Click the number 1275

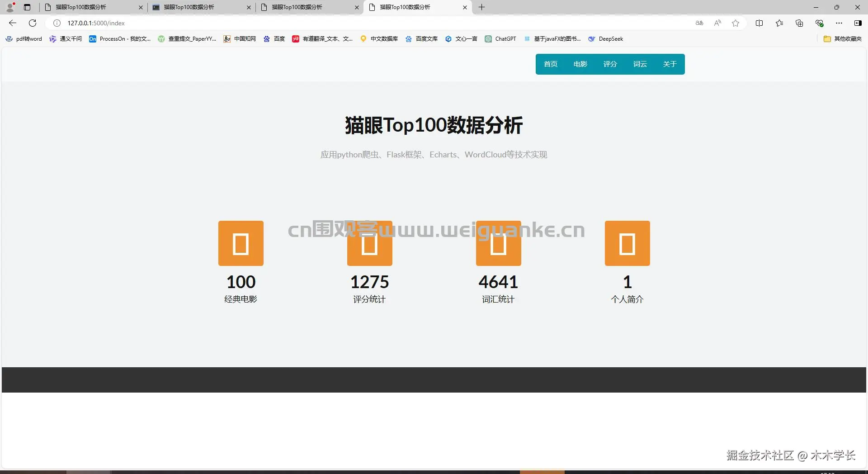[x=370, y=282]
